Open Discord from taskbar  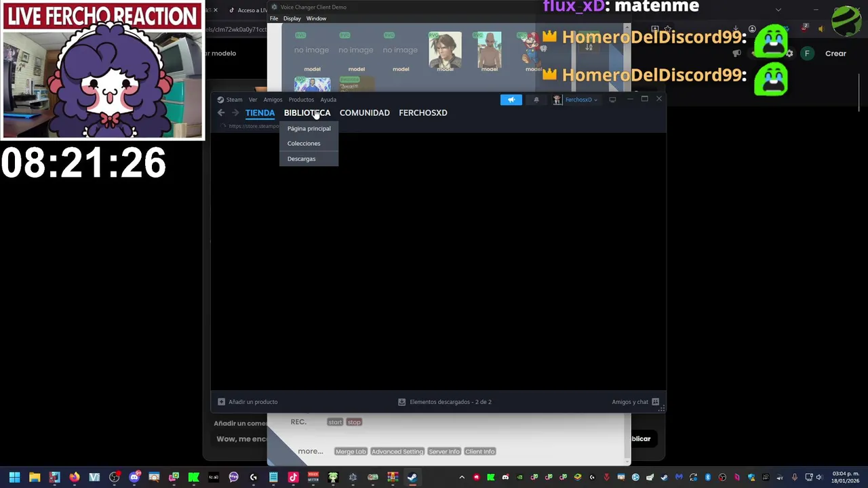point(134,477)
